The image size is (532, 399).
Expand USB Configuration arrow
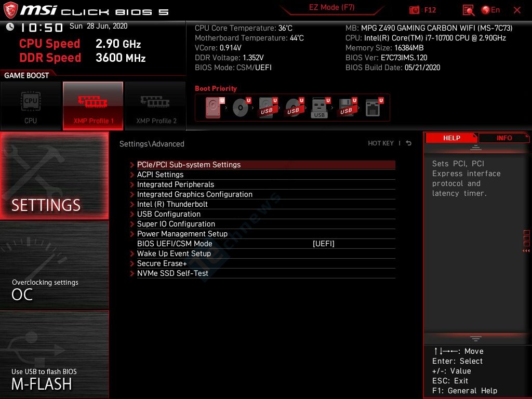(x=132, y=214)
